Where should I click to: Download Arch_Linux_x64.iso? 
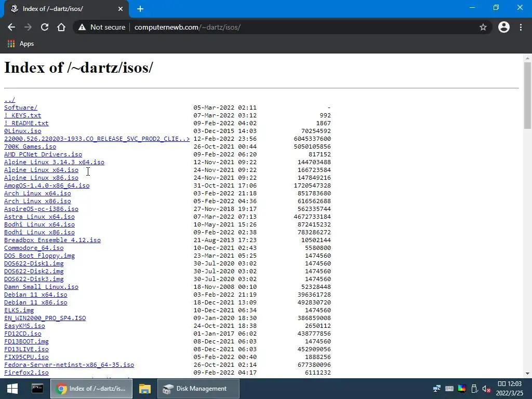point(37,193)
